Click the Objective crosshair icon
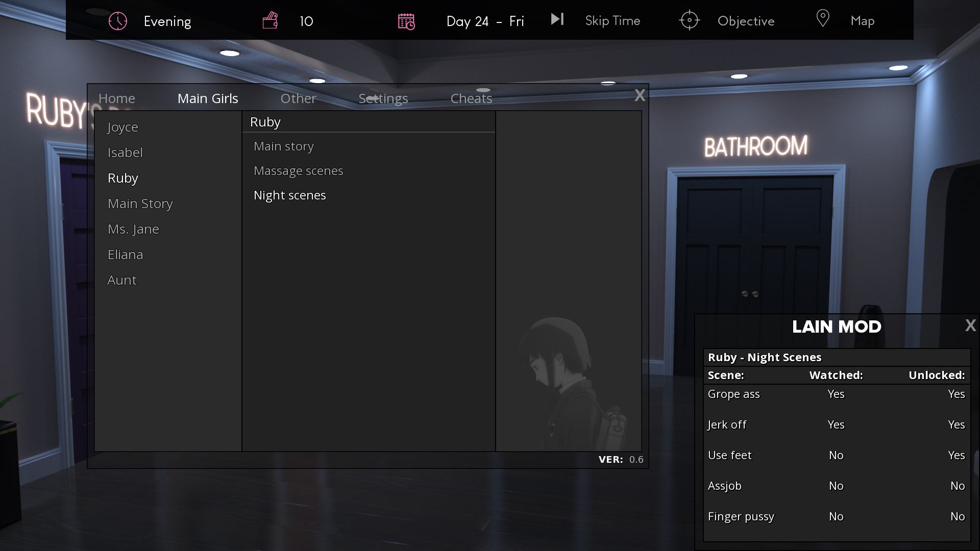 tap(689, 20)
